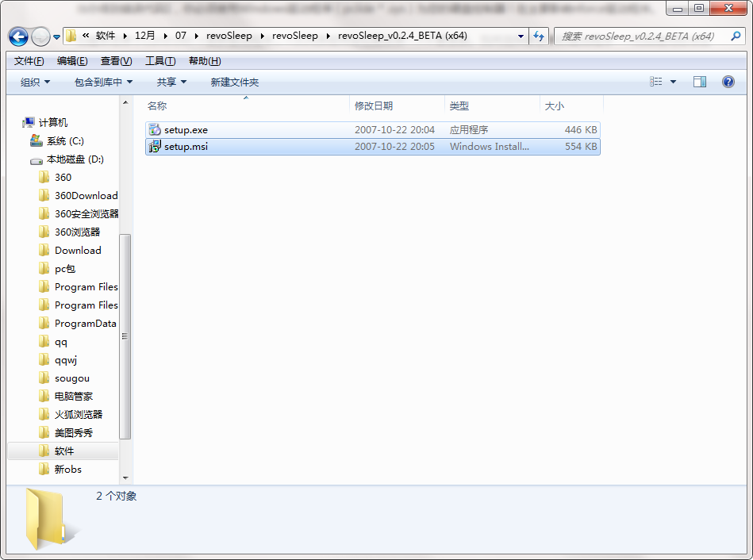Click the search magnifier icon

tap(736, 36)
